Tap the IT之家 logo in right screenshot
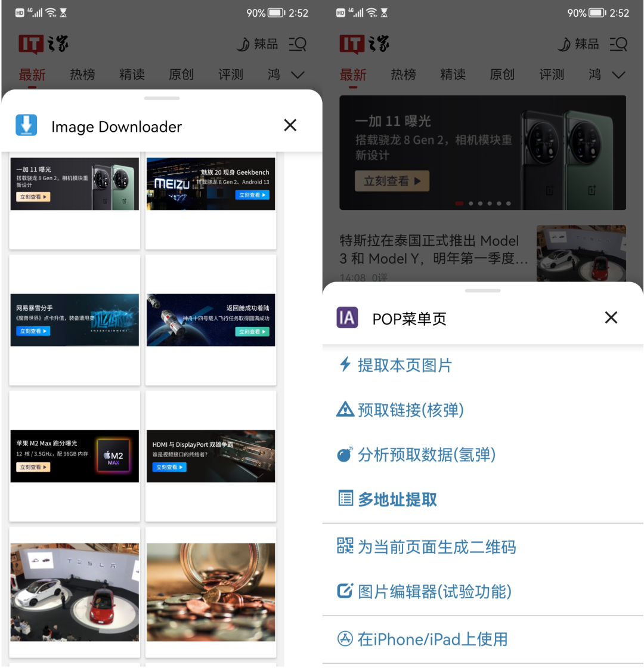This screenshot has height=668, width=644. (364, 44)
